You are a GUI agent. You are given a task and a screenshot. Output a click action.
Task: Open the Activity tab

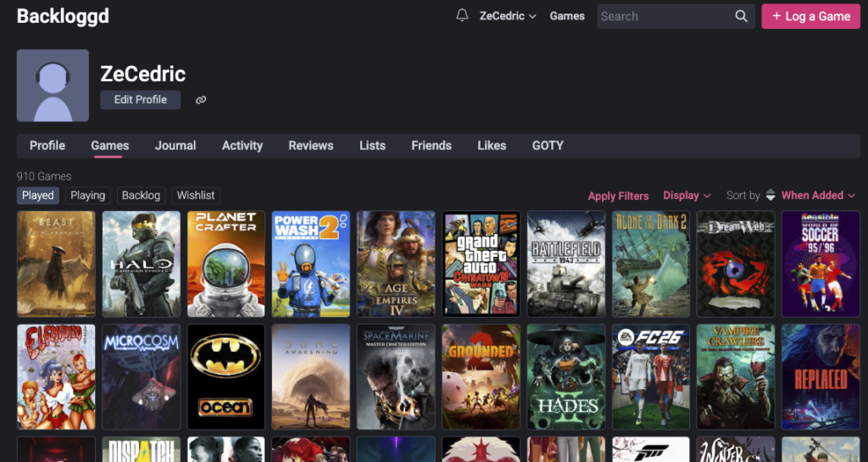[242, 146]
